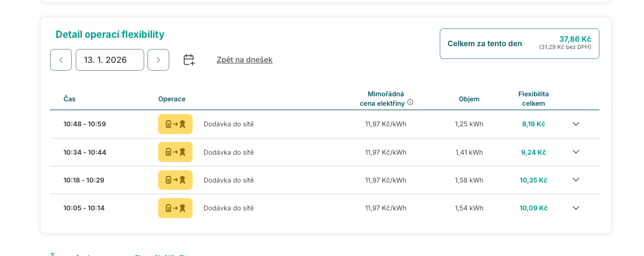Click the Operace column header
Screen dimensions: 644x256
(x=171, y=99)
